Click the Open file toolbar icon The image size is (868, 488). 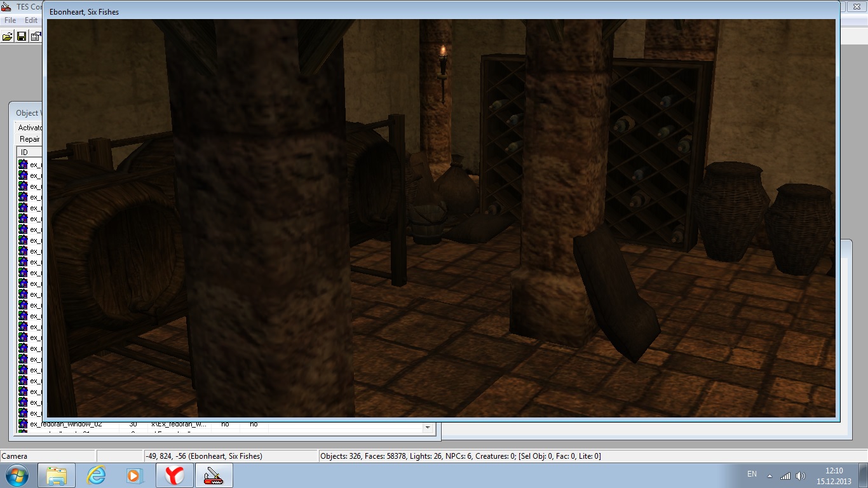(8, 36)
